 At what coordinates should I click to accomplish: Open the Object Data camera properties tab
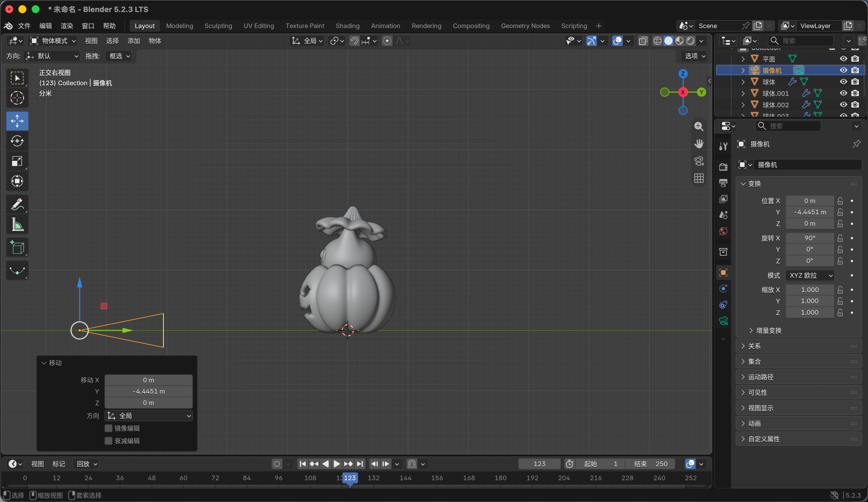(x=723, y=321)
